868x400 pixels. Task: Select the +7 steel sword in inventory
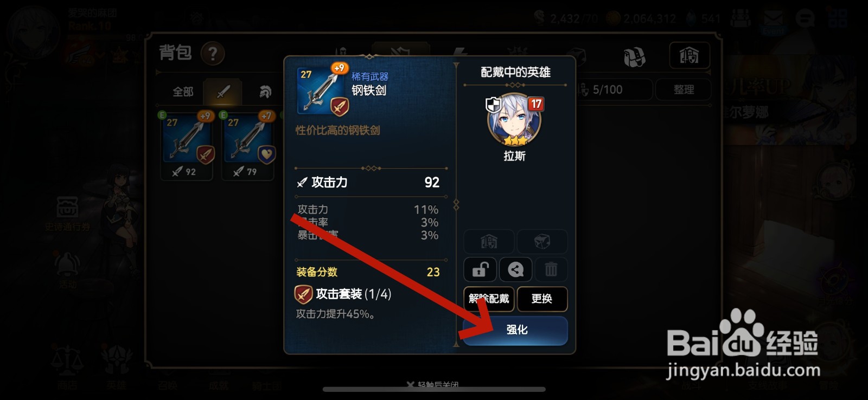point(248,145)
